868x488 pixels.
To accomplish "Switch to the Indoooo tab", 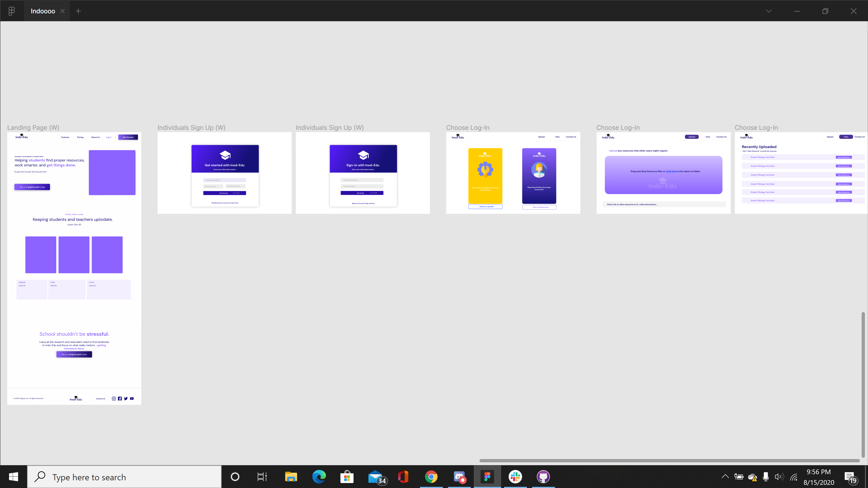I will [43, 11].
